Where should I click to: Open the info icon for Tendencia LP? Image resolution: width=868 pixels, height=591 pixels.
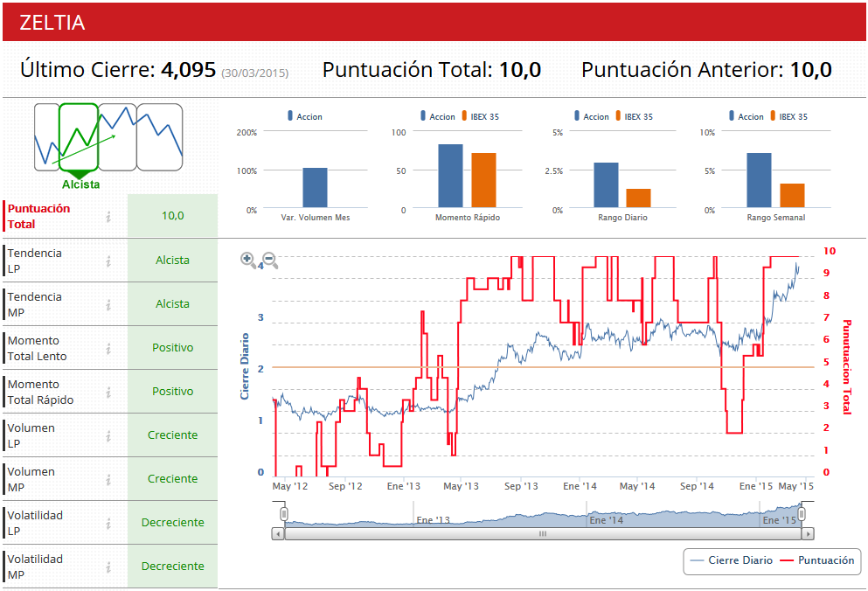coord(108,261)
